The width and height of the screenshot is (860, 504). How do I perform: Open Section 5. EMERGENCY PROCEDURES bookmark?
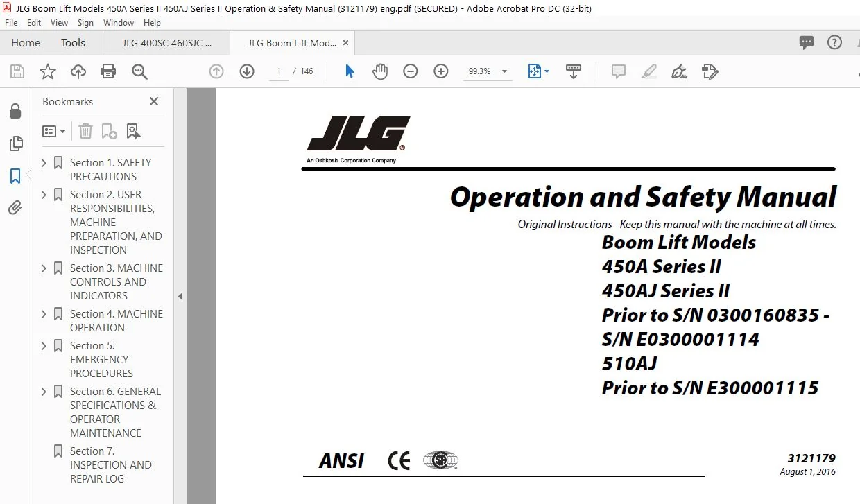pos(101,360)
